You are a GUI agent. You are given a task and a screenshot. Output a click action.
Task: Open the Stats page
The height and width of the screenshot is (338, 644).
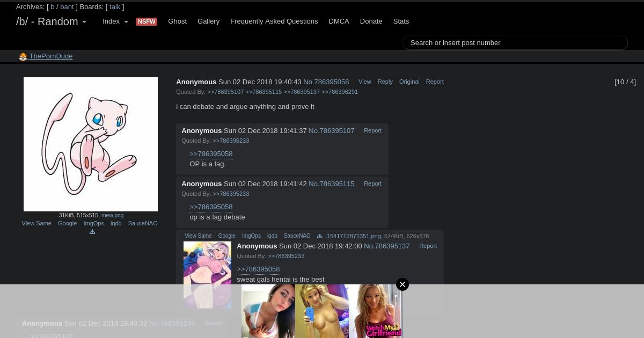tap(401, 21)
